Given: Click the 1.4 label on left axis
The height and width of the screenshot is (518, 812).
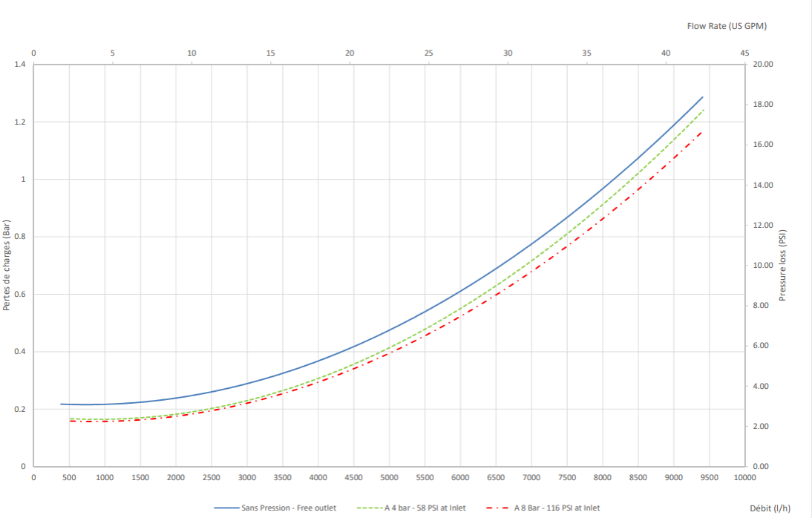Looking at the screenshot, I should click(x=20, y=65).
